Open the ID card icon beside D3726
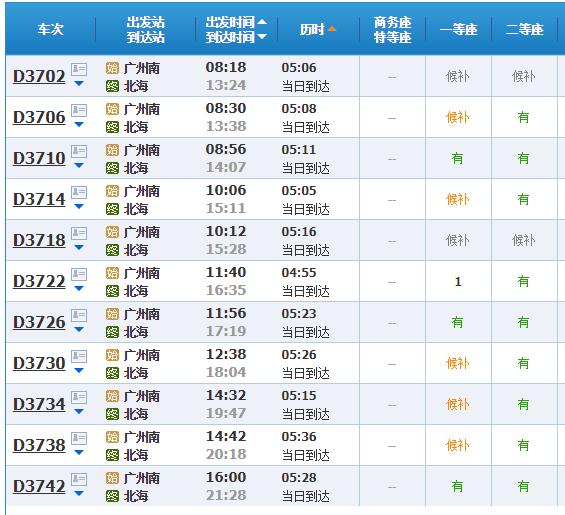The image size is (565, 515). (x=79, y=315)
